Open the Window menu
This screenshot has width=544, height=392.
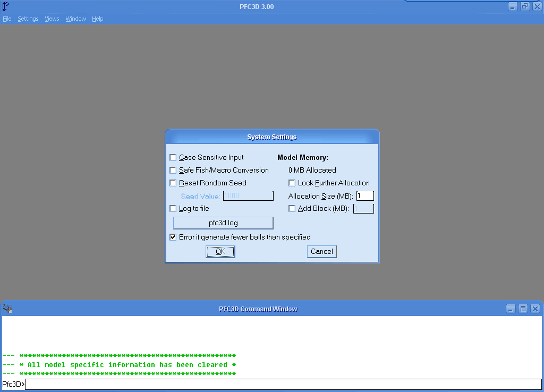pos(75,19)
